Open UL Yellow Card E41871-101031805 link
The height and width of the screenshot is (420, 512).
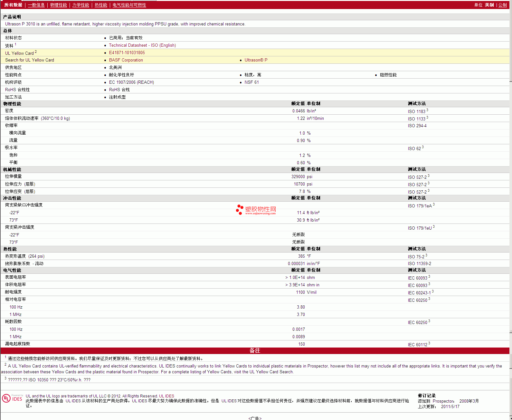pyautogui.click(x=127, y=53)
